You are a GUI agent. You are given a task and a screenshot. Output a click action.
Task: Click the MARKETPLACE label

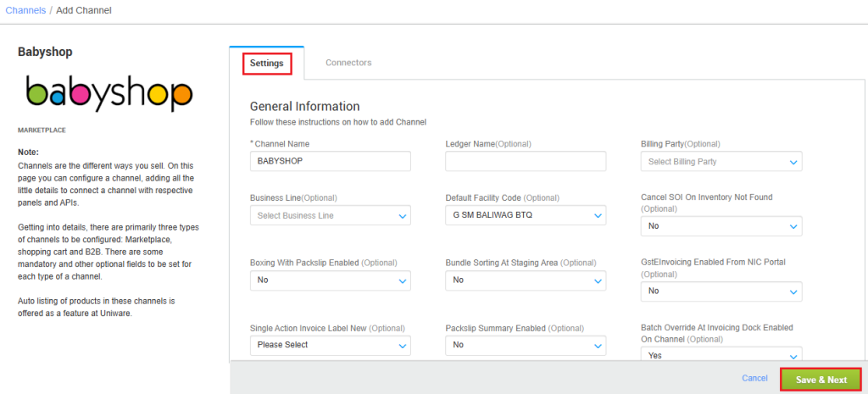[x=42, y=130]
